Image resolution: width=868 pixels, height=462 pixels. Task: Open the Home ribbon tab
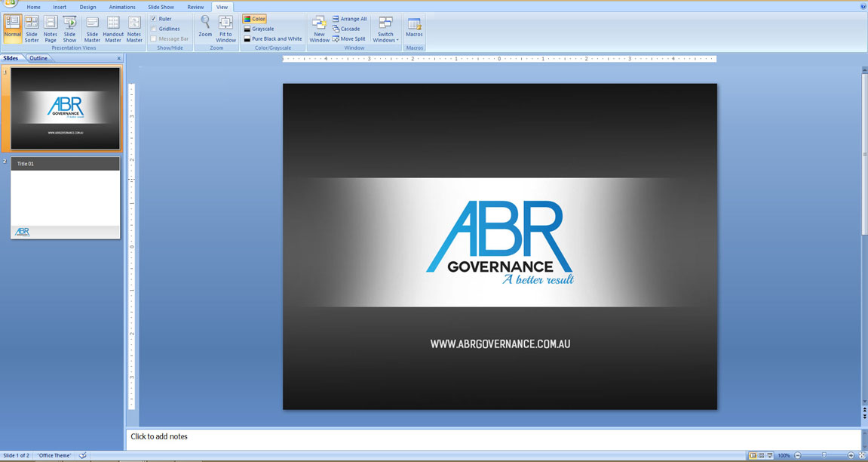pyautogui.click(x=33, y=8)
